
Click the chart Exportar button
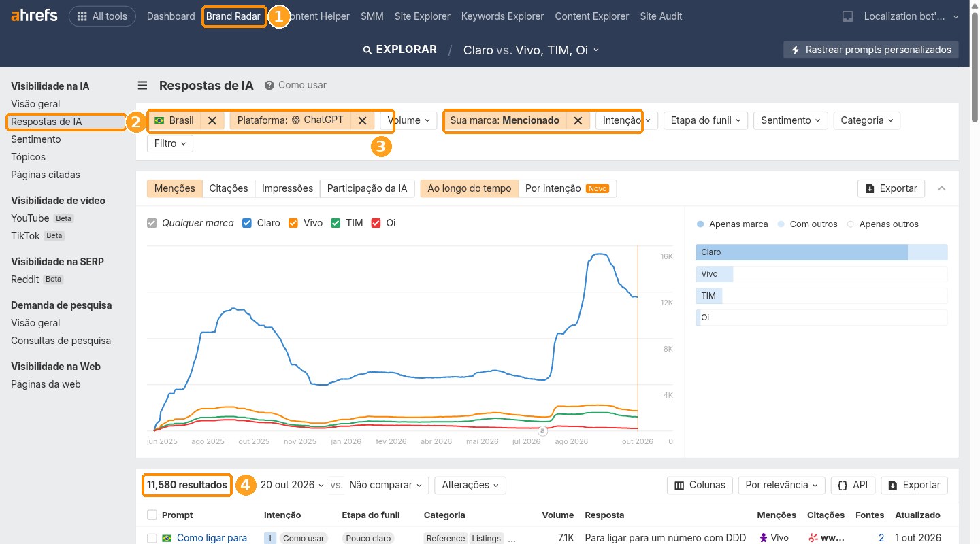click(x=891, y=188)
